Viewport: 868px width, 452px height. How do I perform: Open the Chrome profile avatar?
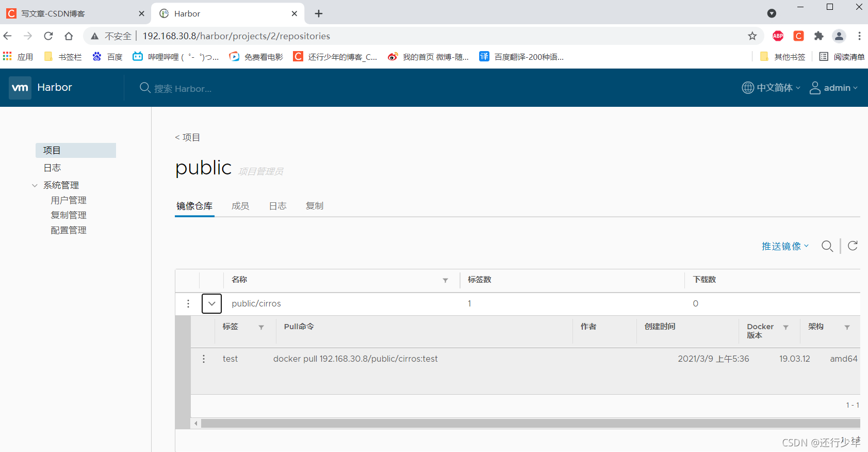point(839,36)
